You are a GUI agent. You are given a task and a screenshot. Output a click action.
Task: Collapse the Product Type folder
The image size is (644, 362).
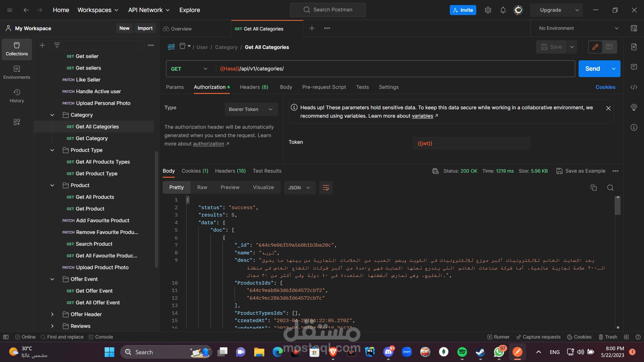pos(52,150)
